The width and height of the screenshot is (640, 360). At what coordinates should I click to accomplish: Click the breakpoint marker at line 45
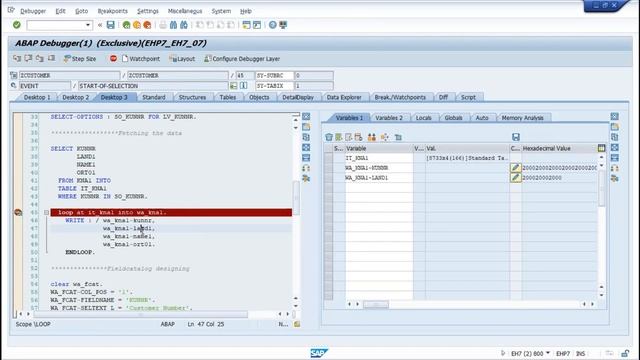pyautogui.click(x=18, y=212)
